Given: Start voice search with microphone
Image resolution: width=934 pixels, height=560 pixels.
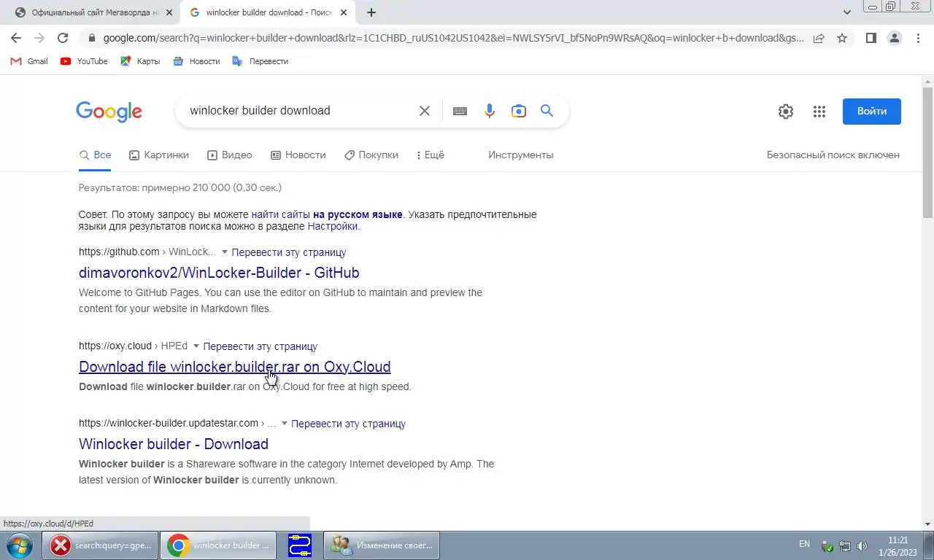Looking at the screenshot, I should [490, 111].
